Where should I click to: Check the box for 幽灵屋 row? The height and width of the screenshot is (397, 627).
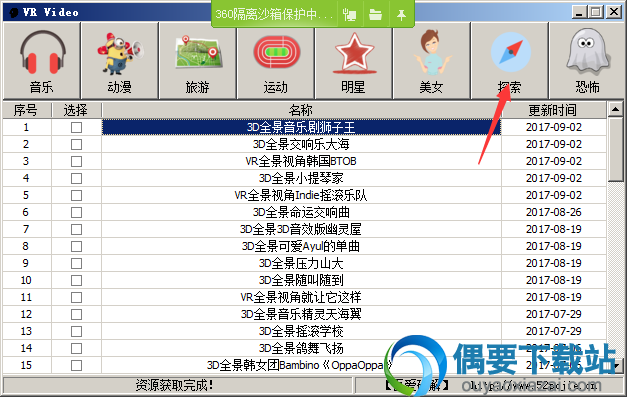click(76, 229)
